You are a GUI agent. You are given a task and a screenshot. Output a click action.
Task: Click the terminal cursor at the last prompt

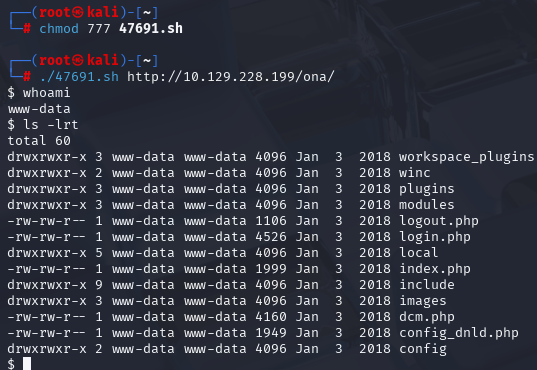pos(27,363)
